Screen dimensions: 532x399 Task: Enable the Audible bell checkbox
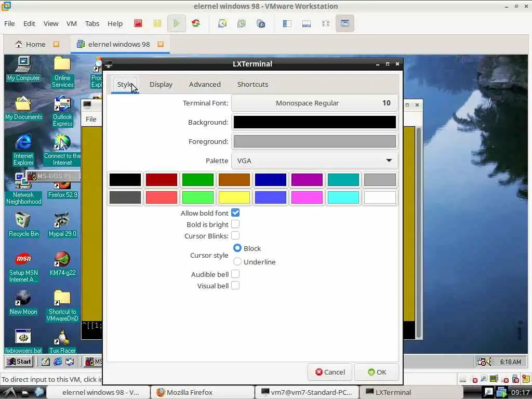coord(235,274)
